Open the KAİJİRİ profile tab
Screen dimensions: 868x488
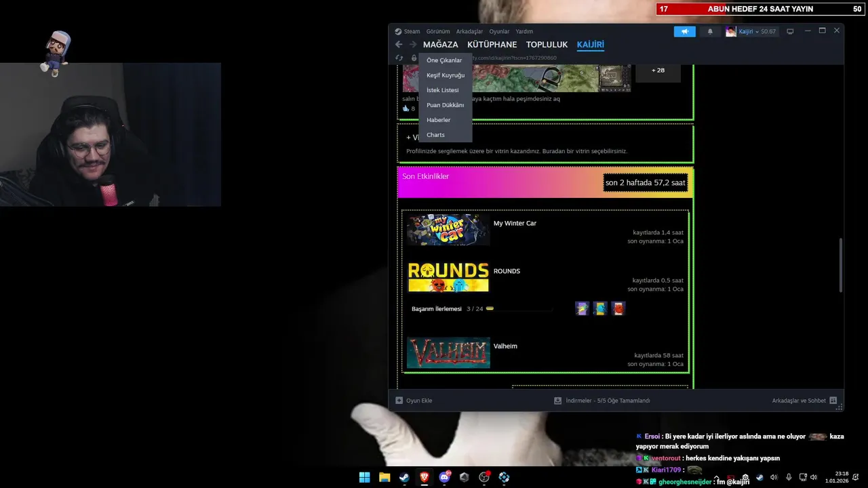point(590,45)
